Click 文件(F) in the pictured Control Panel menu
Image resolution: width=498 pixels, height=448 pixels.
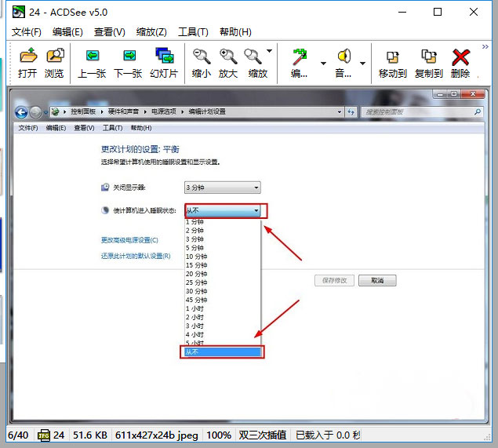pos(28,128)
